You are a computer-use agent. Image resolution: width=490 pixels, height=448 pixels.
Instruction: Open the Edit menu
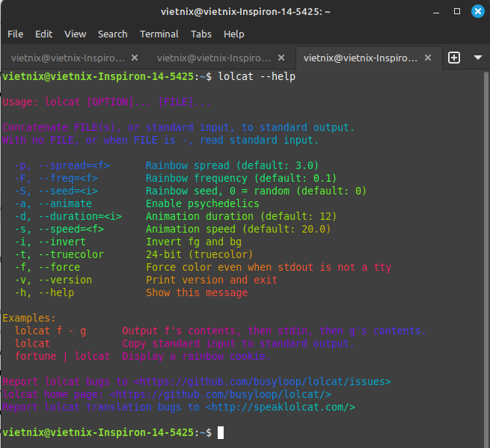click(43, 34)
